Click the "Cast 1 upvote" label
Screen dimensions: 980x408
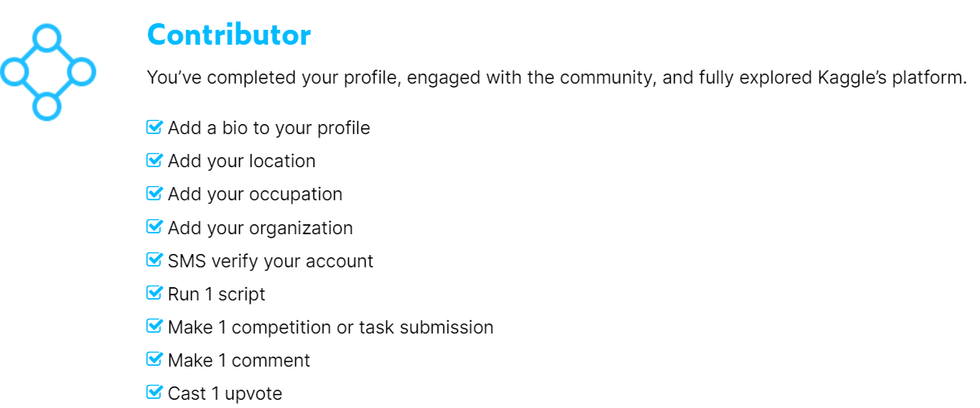(x=224, y=394)
